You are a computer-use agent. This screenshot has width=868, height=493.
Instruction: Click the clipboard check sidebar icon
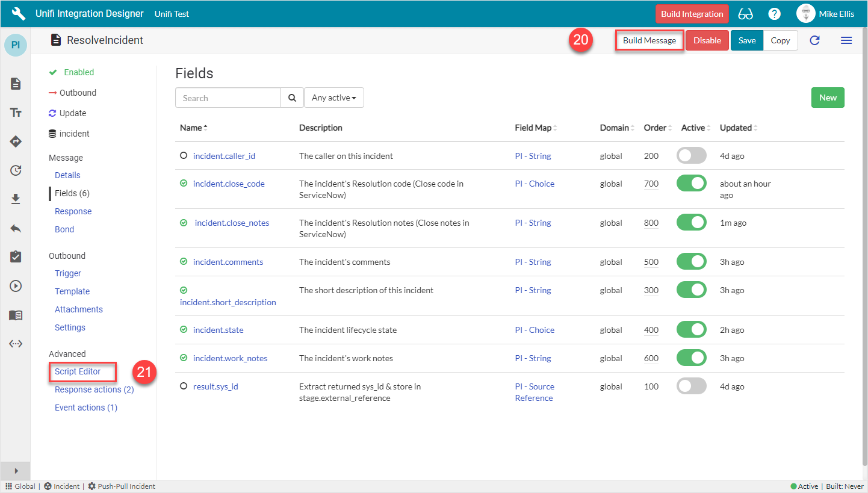16,257
